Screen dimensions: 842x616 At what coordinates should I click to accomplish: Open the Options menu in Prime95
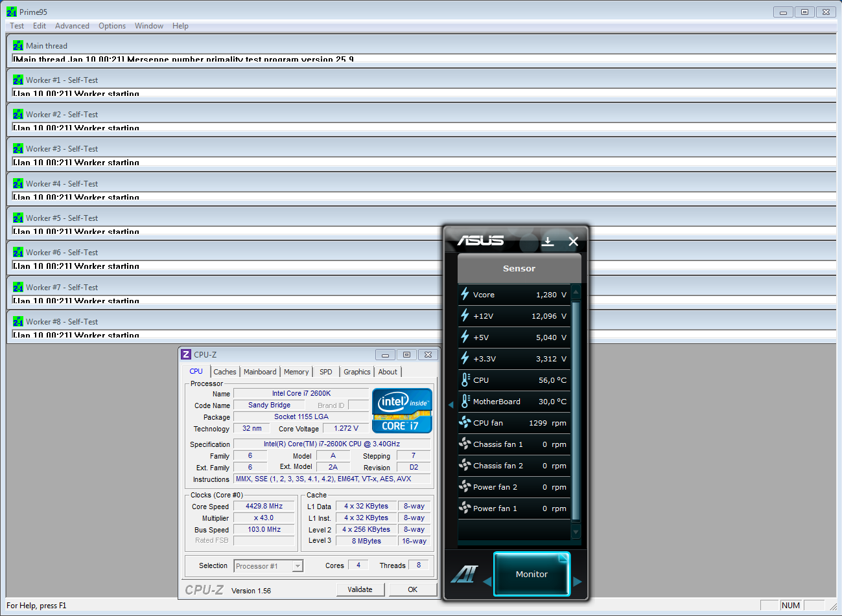click(x=112, y=26)
